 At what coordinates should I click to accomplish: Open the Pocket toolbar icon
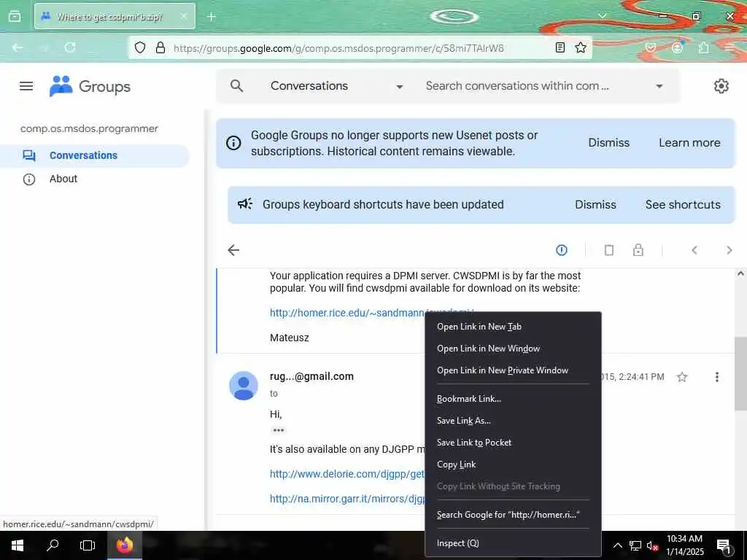point(651,47)
